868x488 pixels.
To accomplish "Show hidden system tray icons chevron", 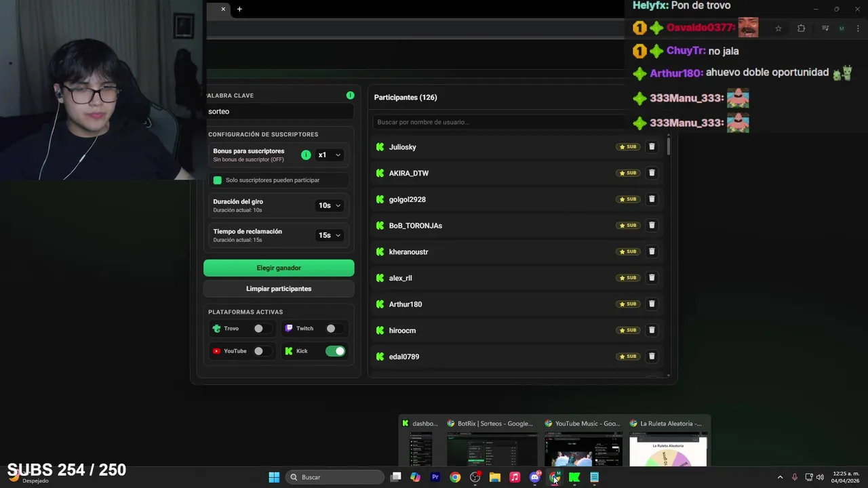I will [780, 477].
